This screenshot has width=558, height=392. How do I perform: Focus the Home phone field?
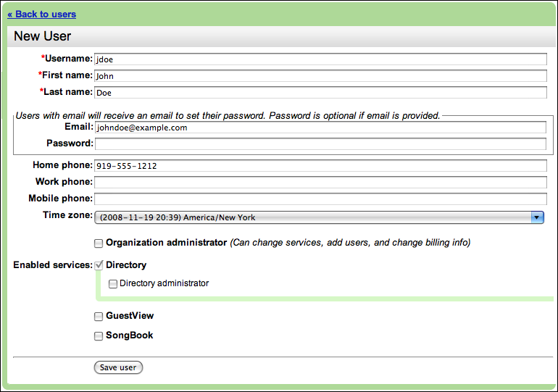pyautogui.click(x=320, y=166)
